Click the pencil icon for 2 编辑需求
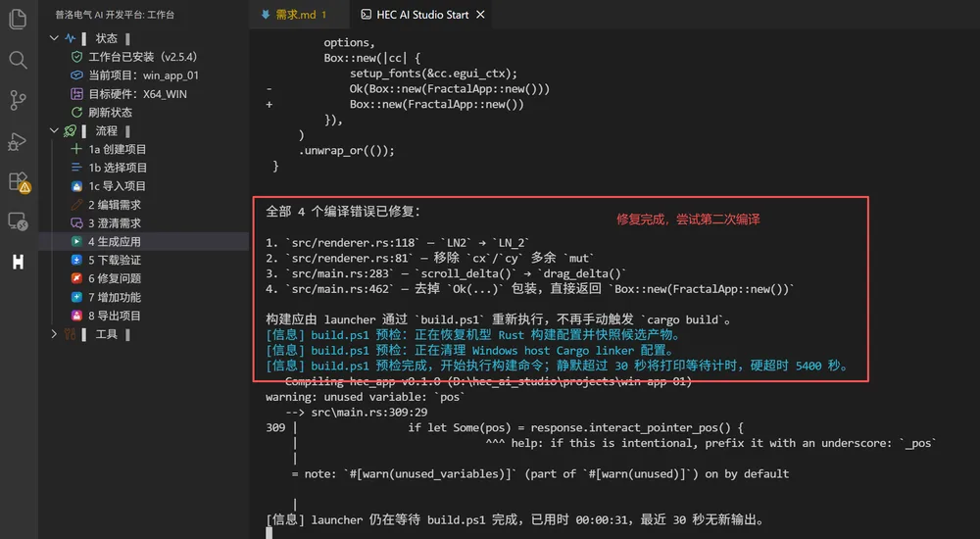The image size is (980, 539). click(x=76, y=205)
